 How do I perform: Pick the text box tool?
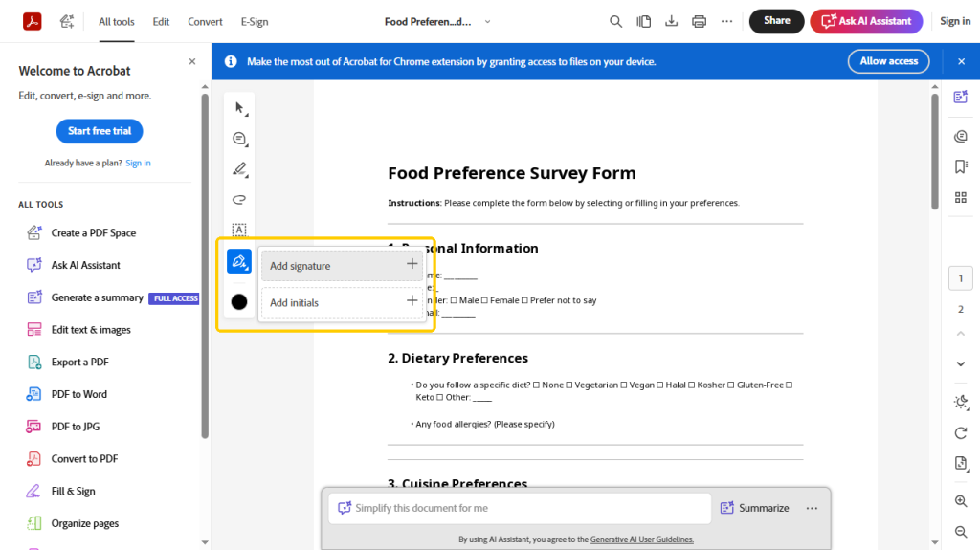coord(239,230)
